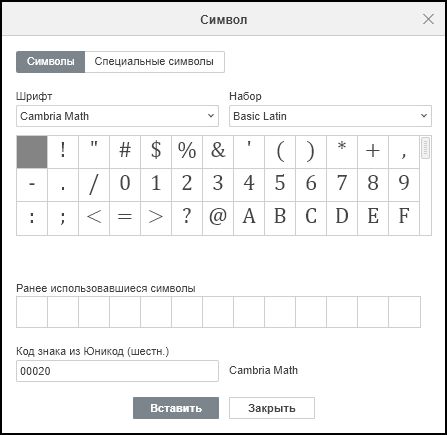Pick the exclamation mark symbol
This screenshot has height=435, width=447.
point(63,152)
